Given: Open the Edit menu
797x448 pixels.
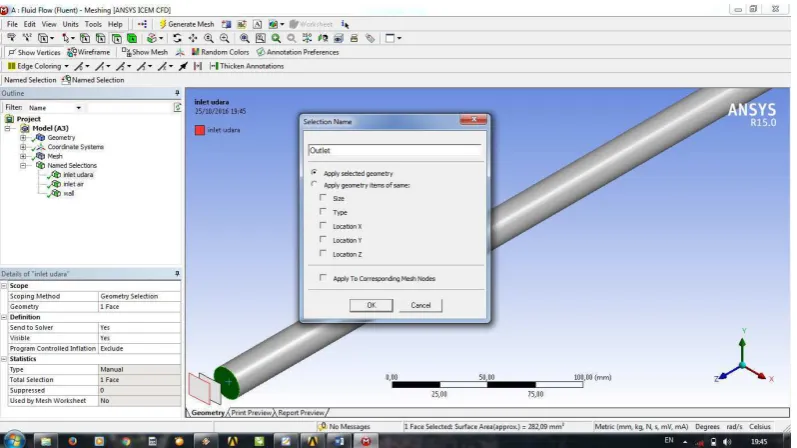Looking at the screenshot, I should pos(29,24).
